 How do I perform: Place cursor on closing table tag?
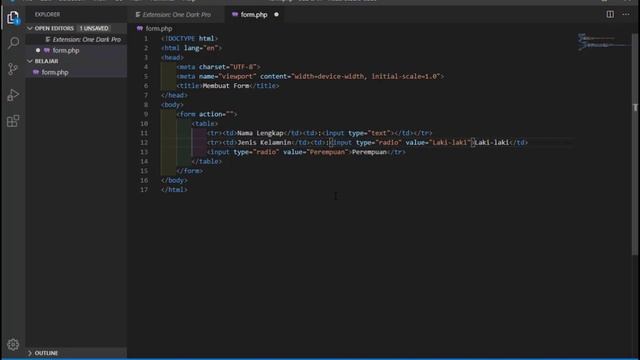point(207,162)
